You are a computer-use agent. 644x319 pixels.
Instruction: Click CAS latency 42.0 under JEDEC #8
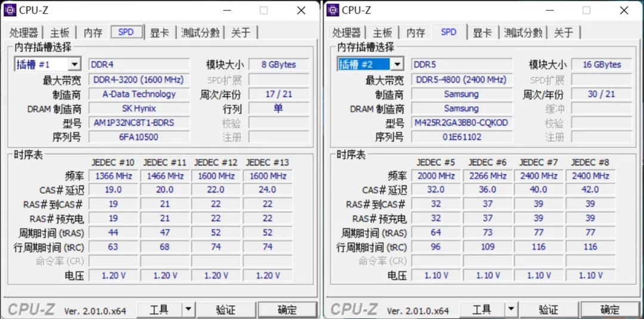590,190
